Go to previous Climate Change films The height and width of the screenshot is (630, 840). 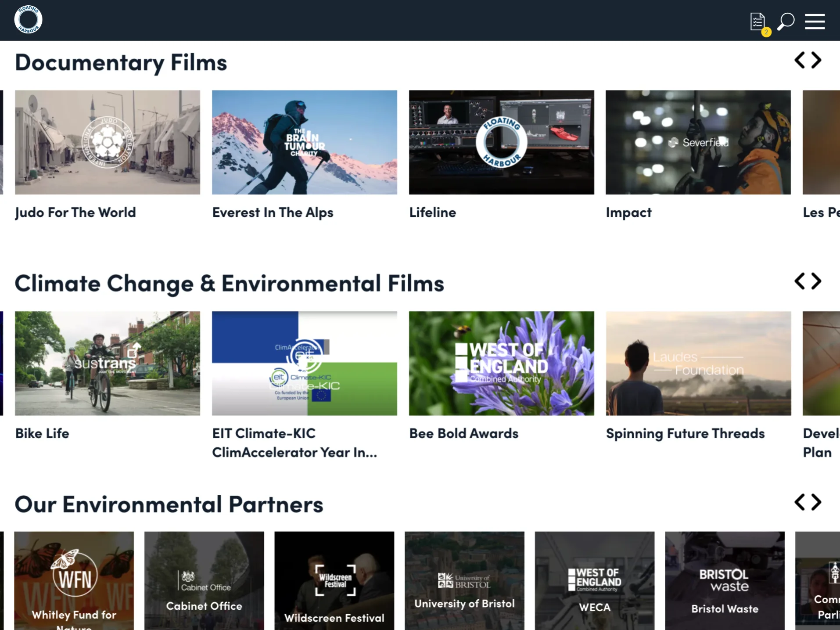(800, 281)
